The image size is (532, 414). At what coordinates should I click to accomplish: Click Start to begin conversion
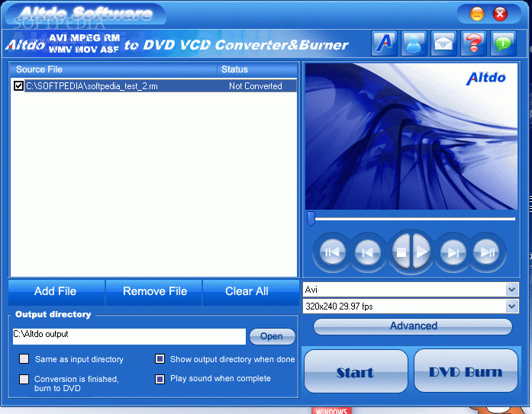(x=356, y=371)
